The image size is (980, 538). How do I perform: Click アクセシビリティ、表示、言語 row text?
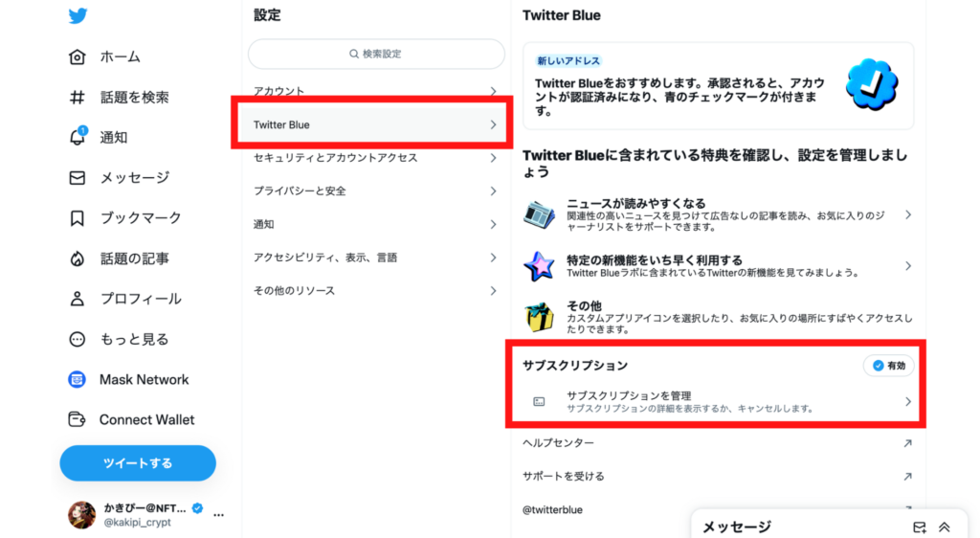tap(325, 258)
